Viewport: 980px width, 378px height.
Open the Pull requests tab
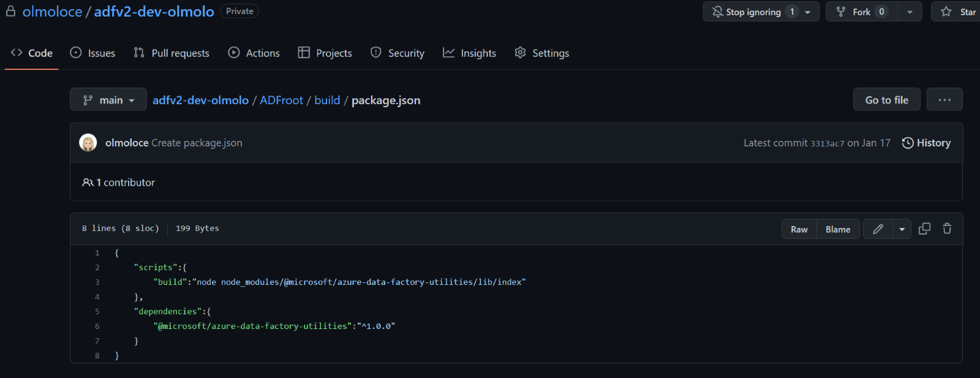pyautogui.click(x=171, y=53)
